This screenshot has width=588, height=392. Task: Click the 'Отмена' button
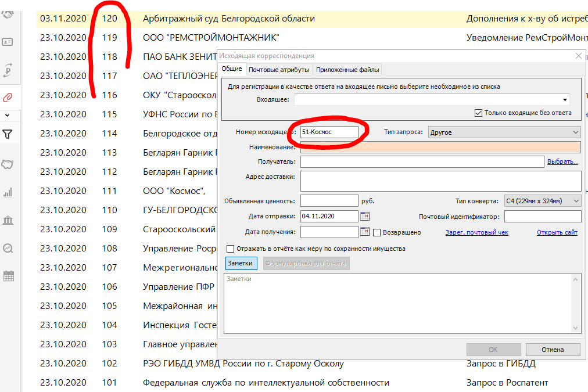[x=553, y=350]
